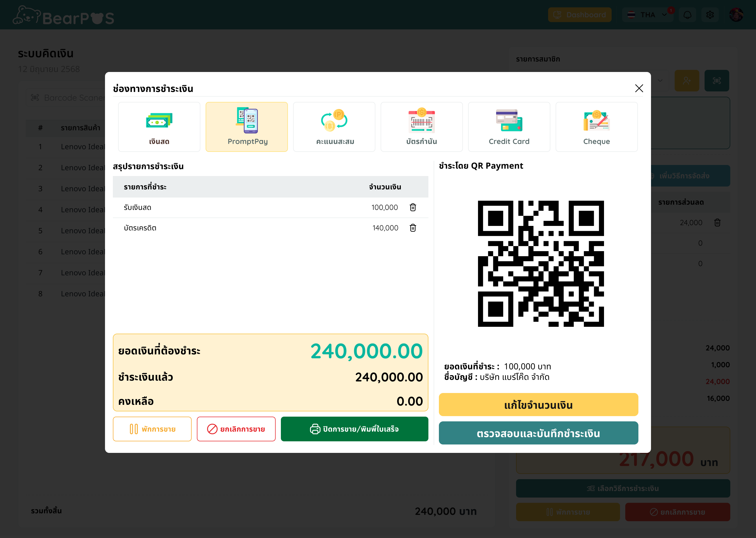Close the payment channel dialog
756x538 pixels.
click(x=639, y=88)
